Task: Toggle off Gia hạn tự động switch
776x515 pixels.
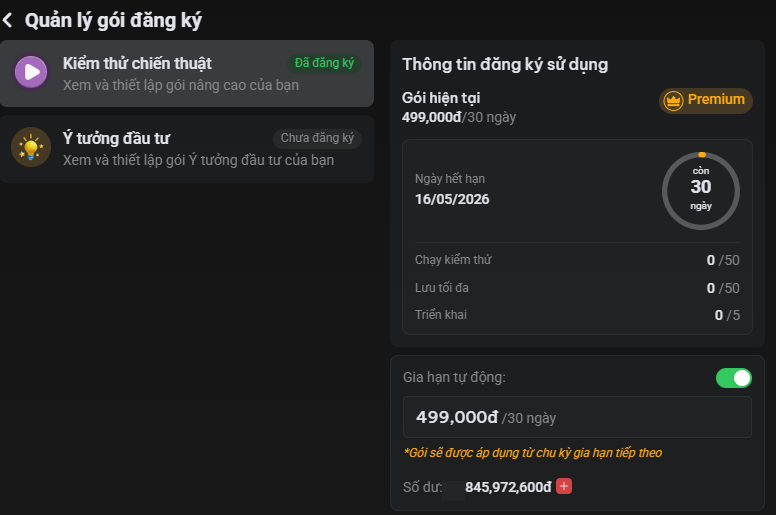Action: coord(733,378)
